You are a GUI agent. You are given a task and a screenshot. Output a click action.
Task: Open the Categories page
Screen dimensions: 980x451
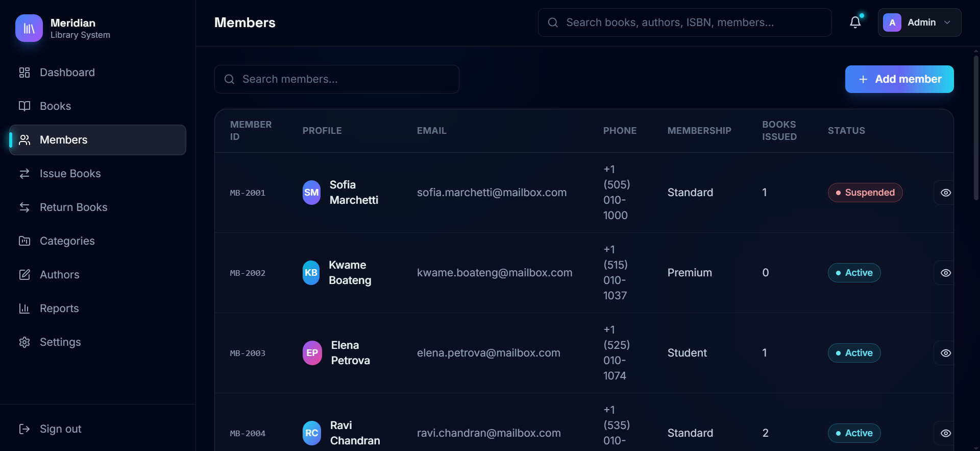97,241
